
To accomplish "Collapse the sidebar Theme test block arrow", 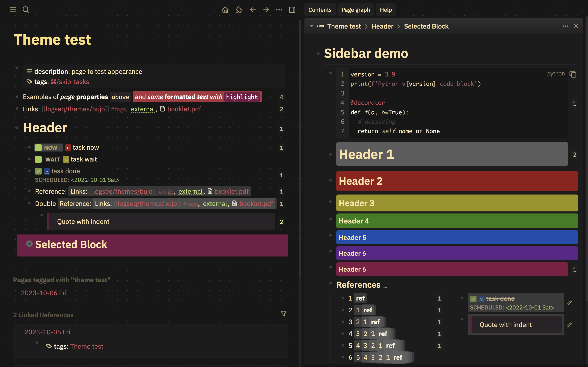I will [x=312, y=26].
